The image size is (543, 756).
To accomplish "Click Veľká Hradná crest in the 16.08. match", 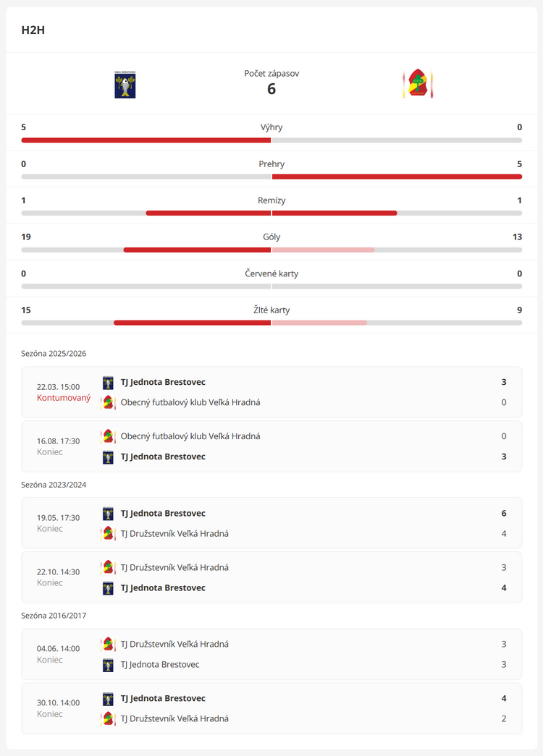I will [108, 436].
